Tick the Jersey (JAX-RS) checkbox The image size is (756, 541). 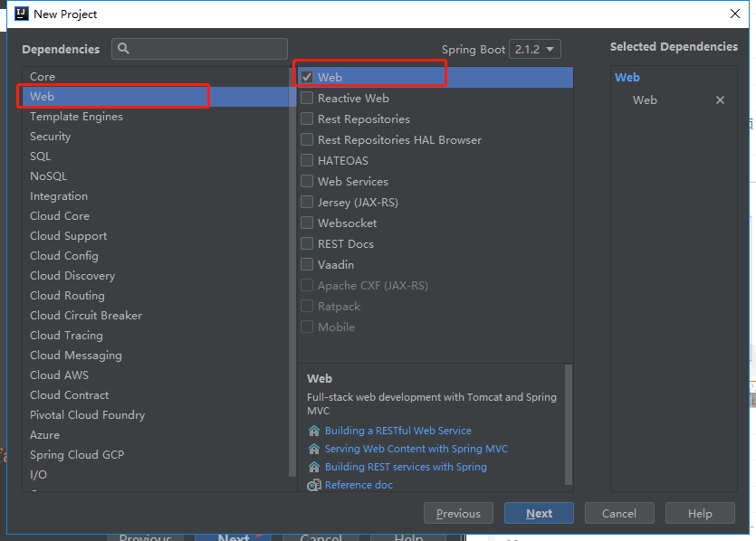[307, 202]
